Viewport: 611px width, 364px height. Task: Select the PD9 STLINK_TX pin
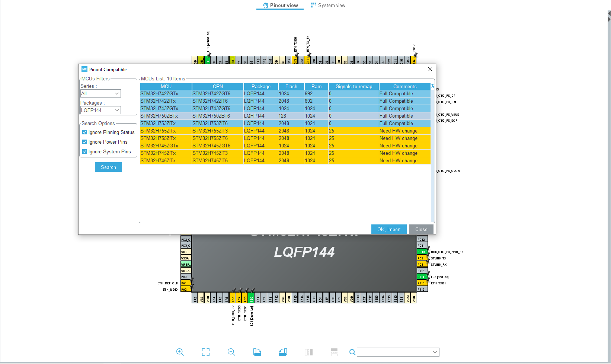point(422,258)
